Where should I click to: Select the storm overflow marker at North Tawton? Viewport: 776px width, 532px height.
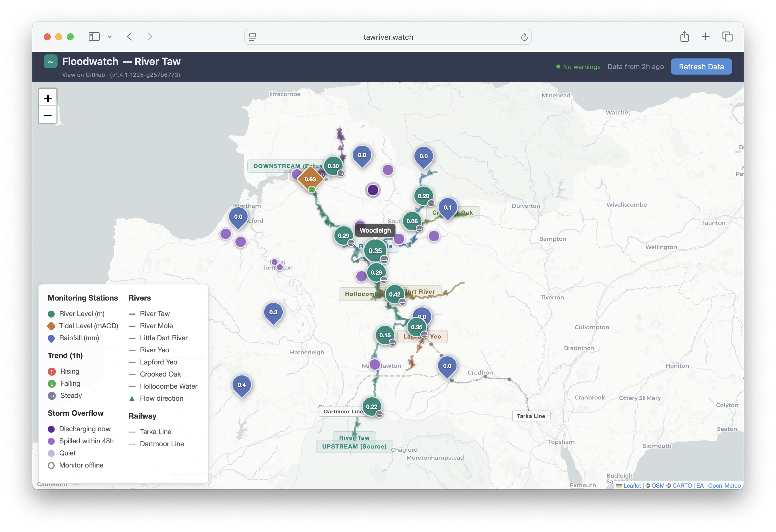tap(375, 364)
